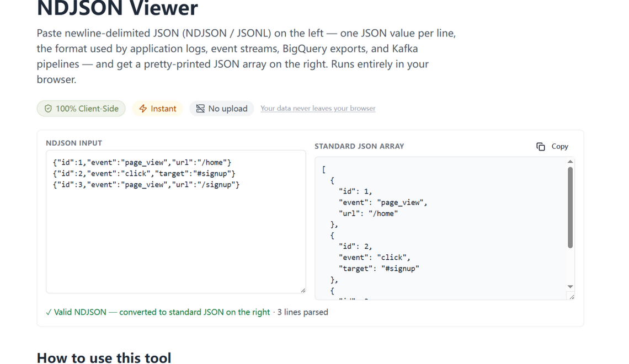Click the lightning bolt icon in Instant badge
Viewport: 629px width, 364px height.
(x=143, y=109)
